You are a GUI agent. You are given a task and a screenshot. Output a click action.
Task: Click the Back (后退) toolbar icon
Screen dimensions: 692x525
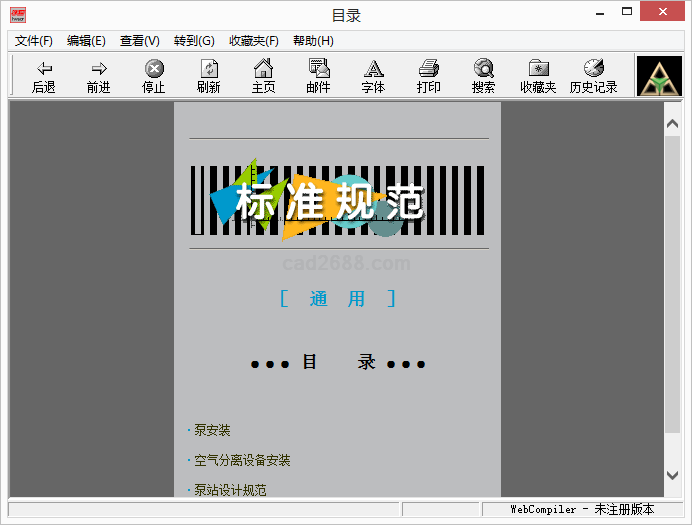pyautogui.click(x=44, y=69)
